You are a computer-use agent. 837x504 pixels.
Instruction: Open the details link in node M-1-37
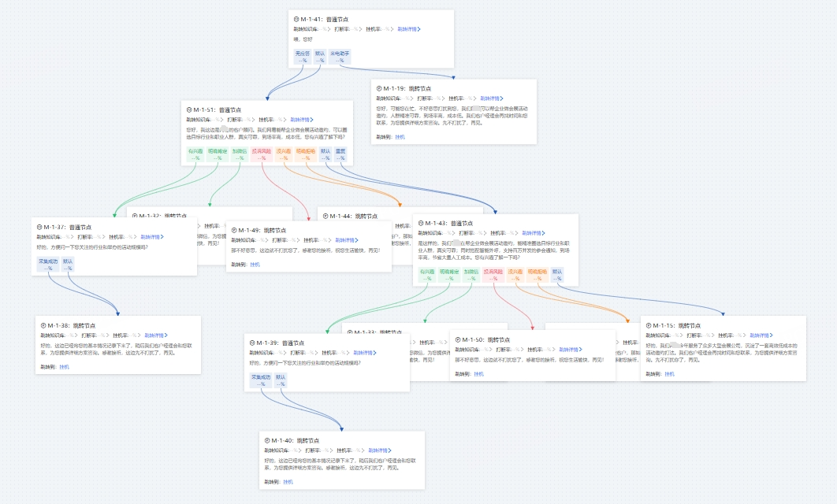point(152,237)
